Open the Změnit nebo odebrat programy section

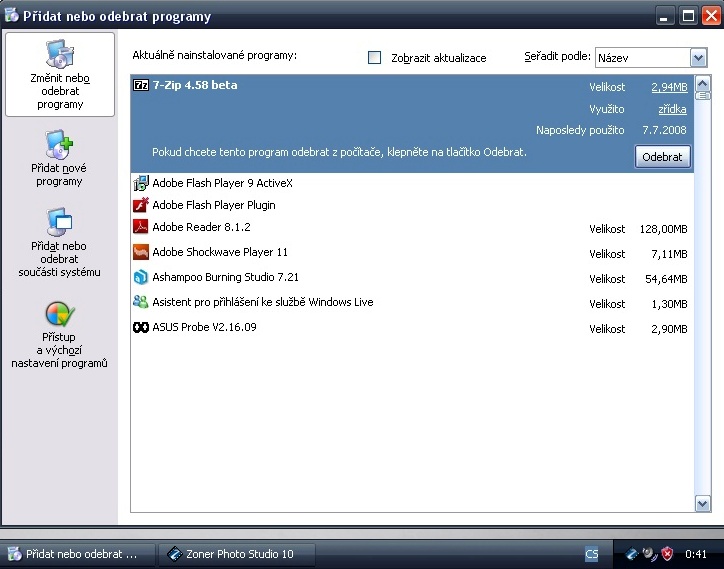coord(59,75)
